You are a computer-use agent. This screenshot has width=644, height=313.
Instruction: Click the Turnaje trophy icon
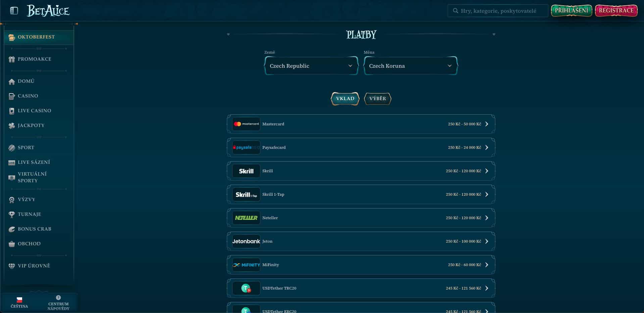[x=12, y=214]
